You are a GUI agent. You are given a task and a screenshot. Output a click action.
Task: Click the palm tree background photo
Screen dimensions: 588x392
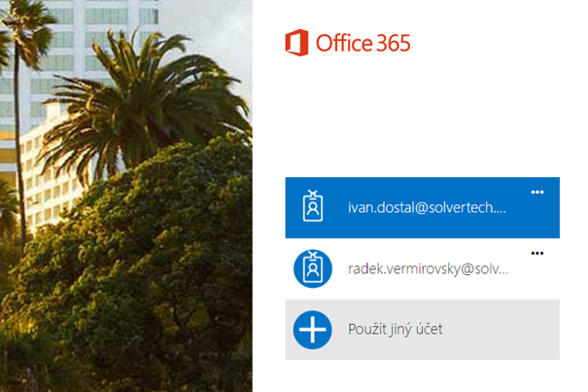tap(126, 196)
